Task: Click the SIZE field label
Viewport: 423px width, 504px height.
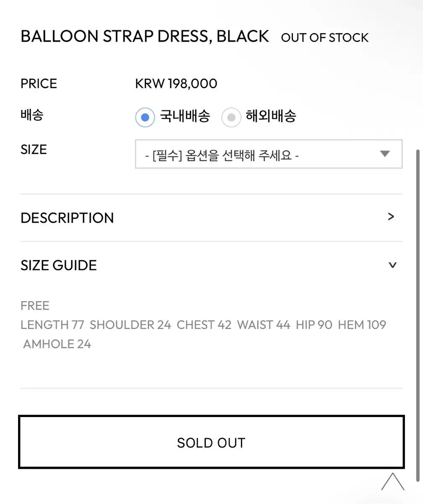Action: (34, 150)
